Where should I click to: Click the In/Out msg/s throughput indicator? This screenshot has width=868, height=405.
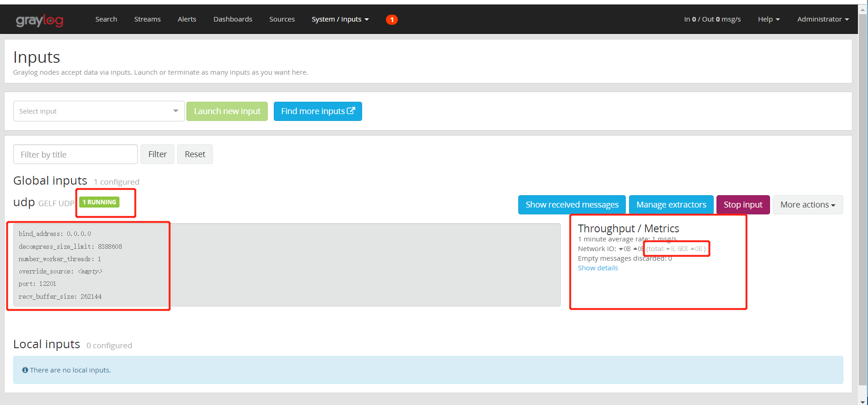point(712,19)
